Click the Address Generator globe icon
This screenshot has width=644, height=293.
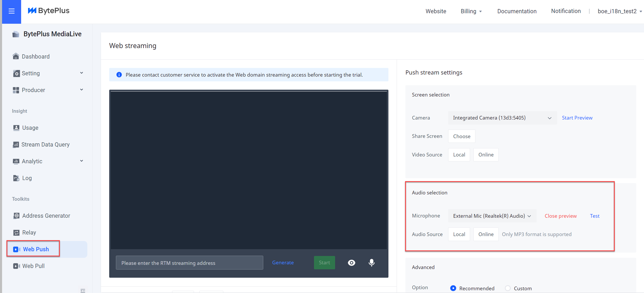16,215
